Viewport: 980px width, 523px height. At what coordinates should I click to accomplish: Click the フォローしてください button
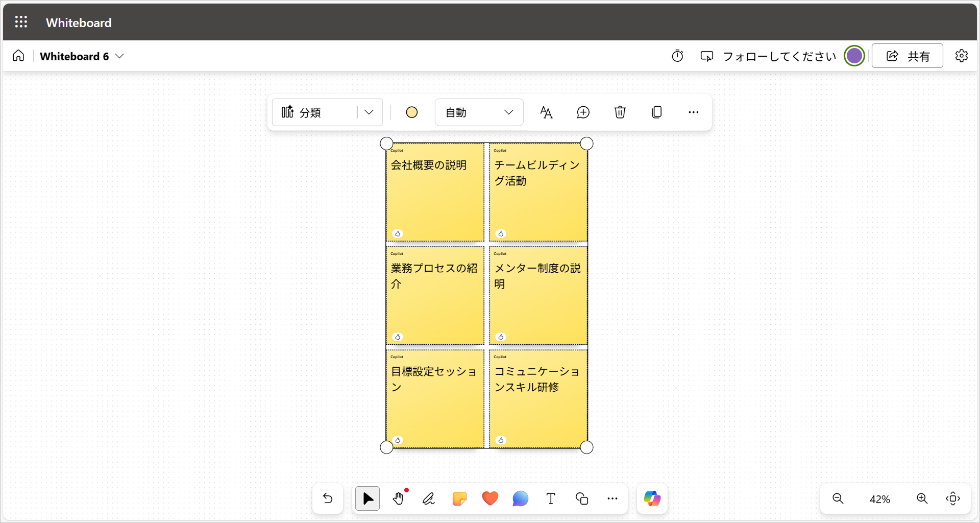(x=768, y=56)
